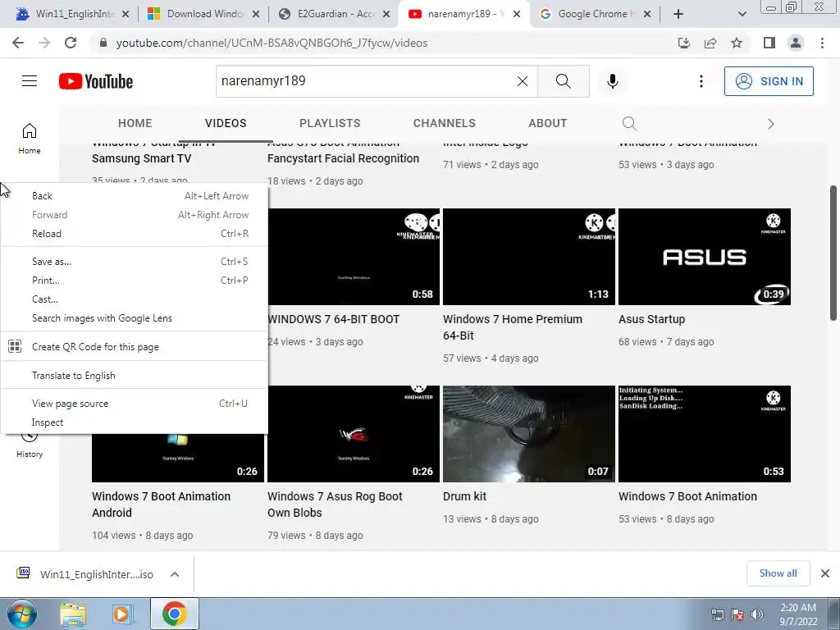Install or download page icon in address bar
The width and height of the screenshot is (840, 630).
[x=684, y=43]
